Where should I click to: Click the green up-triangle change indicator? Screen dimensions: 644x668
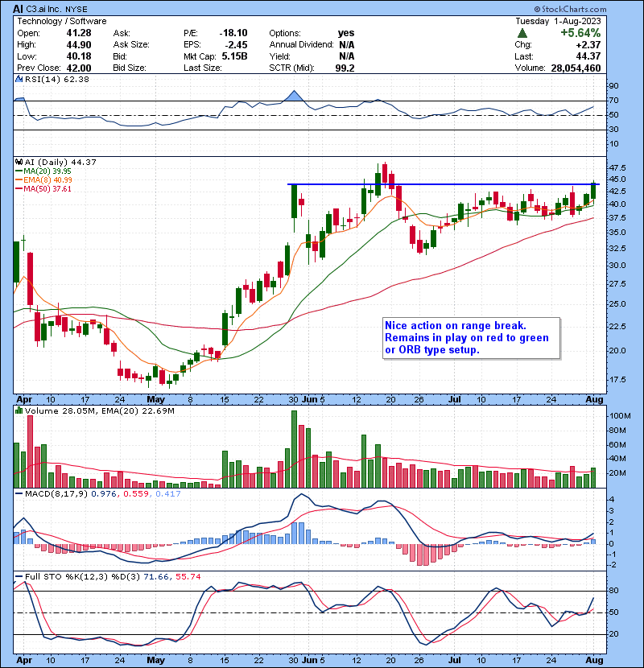(x=522, y=33)
